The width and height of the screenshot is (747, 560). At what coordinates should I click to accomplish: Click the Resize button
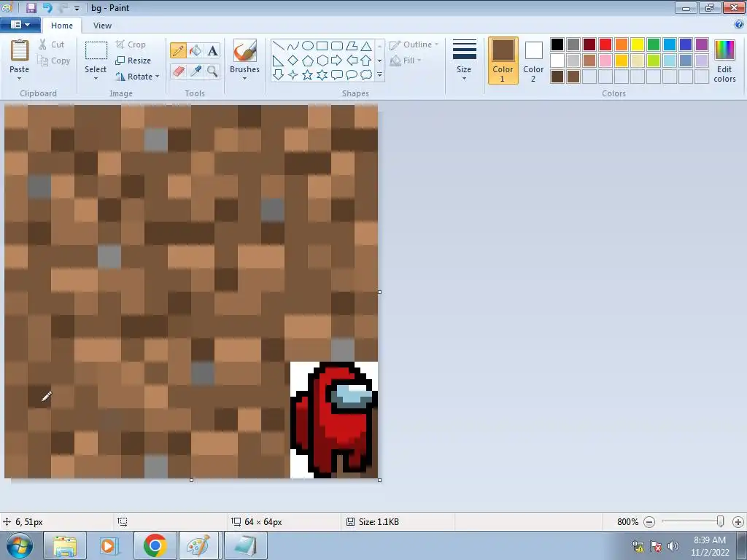click(x=133, y=61)
